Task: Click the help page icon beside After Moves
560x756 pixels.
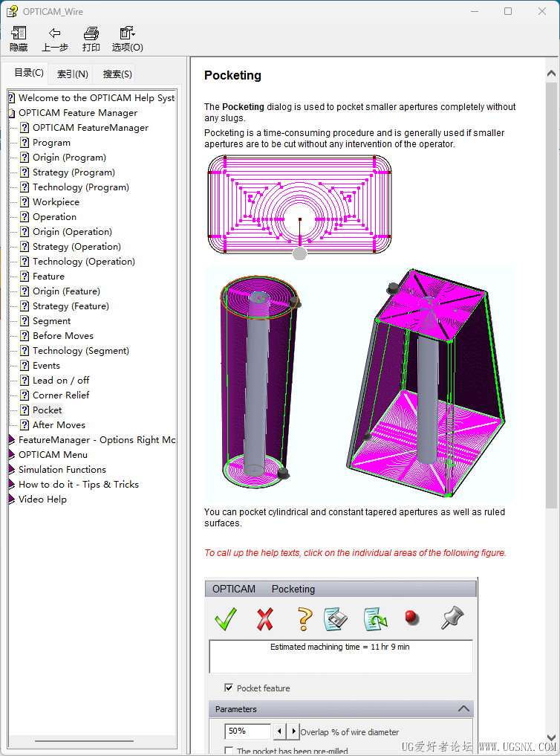Action: pyautogui.click(x=25, y=424)
